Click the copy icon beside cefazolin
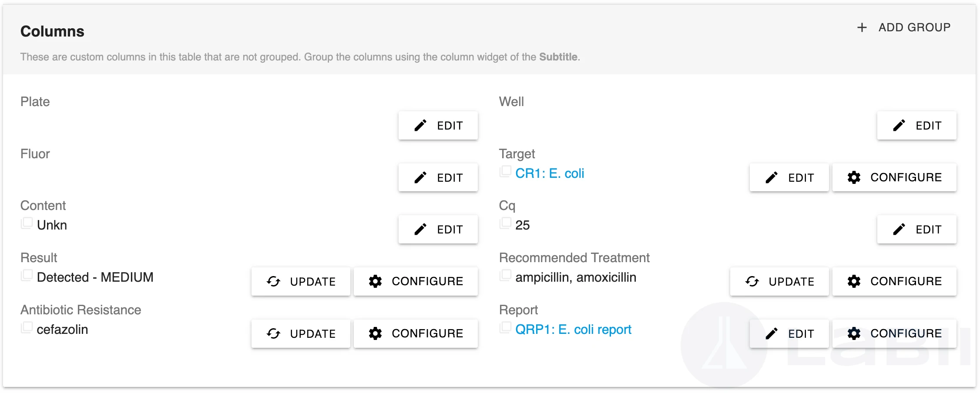980x393 pixels. pyautogui.click(x=27, y=327)
